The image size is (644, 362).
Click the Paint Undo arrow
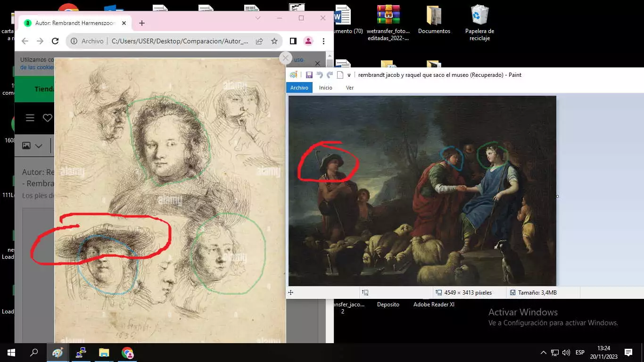(320, 75)
